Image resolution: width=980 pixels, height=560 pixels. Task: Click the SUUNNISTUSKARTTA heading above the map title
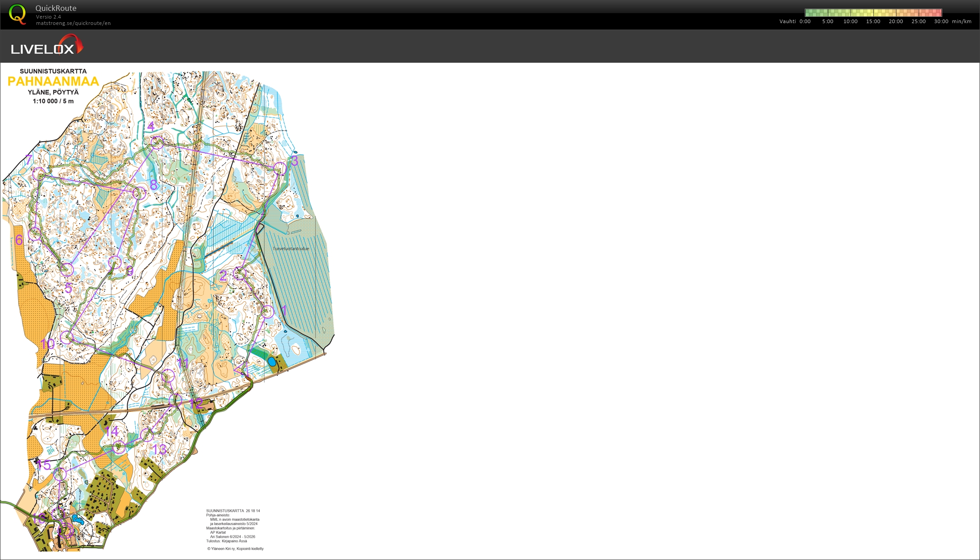pyautogui.click(x=53, y=71)
